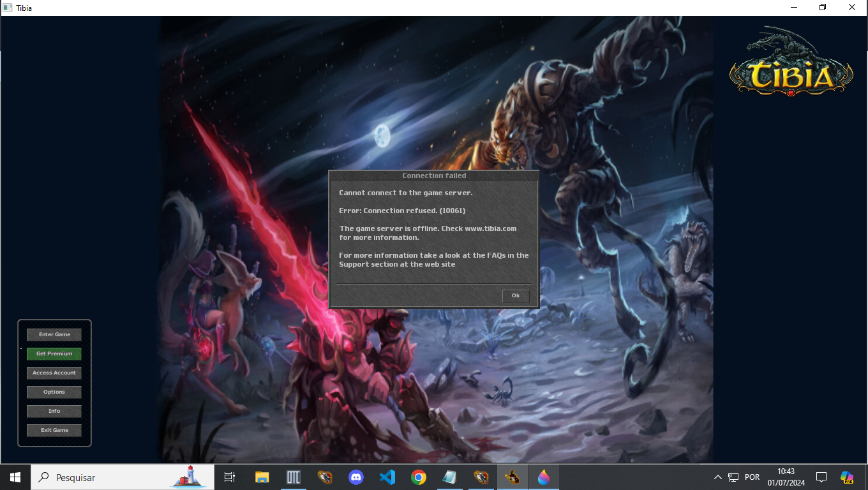Image resolution: width=868 pixels, height=490 pixels.
Task: Launch Visual Studio Code from the taskbar
Action: 387,477
